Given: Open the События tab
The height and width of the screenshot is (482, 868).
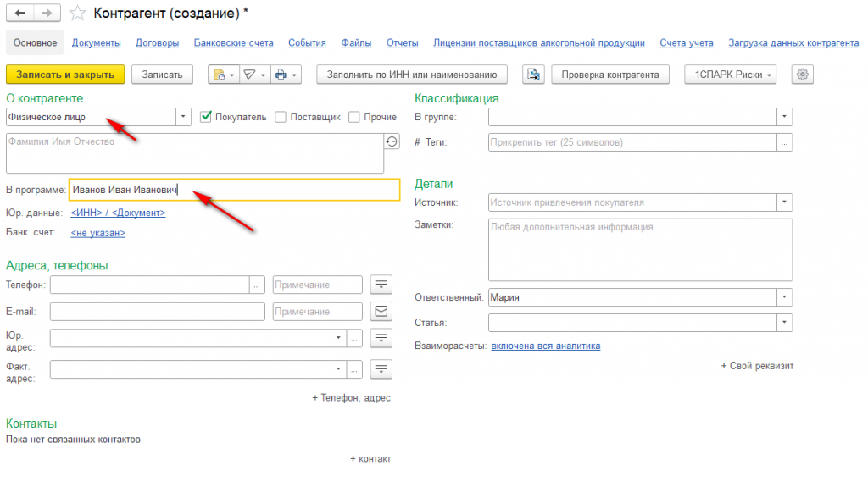Looking at the screenshot, I should coord(307,42).
